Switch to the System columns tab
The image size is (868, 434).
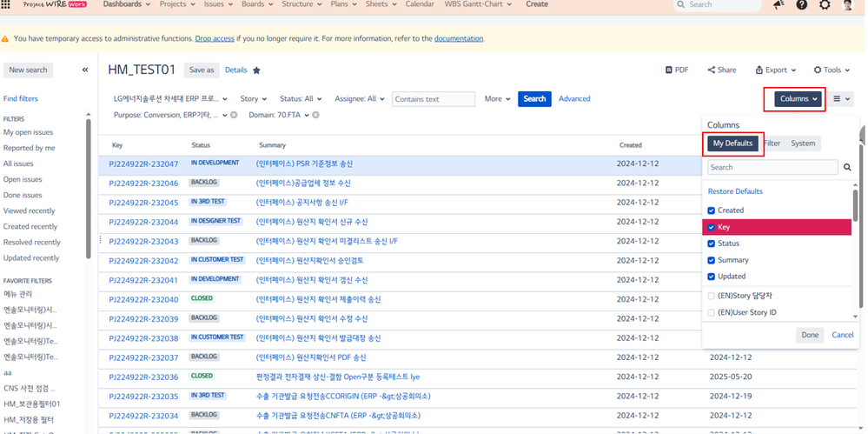[803, 143]
